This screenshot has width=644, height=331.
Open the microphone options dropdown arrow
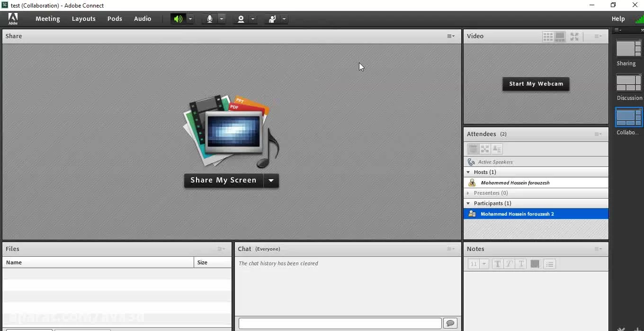(x=222, y=19)
